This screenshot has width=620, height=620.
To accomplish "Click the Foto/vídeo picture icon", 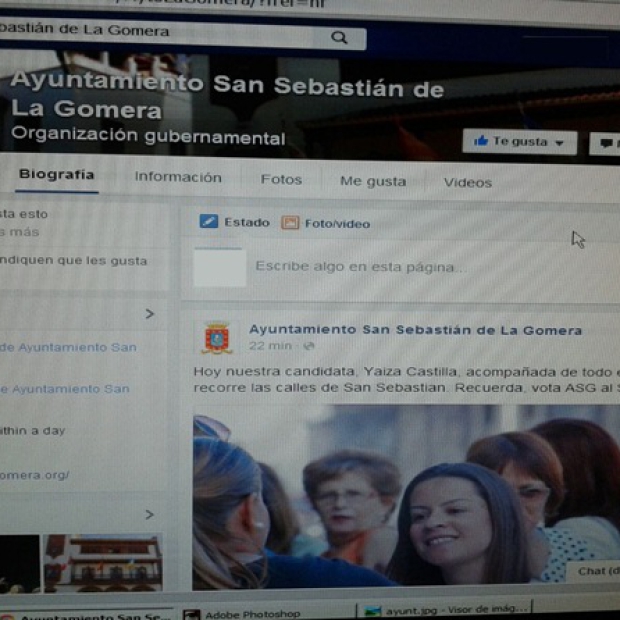I will tap(290, 223).
